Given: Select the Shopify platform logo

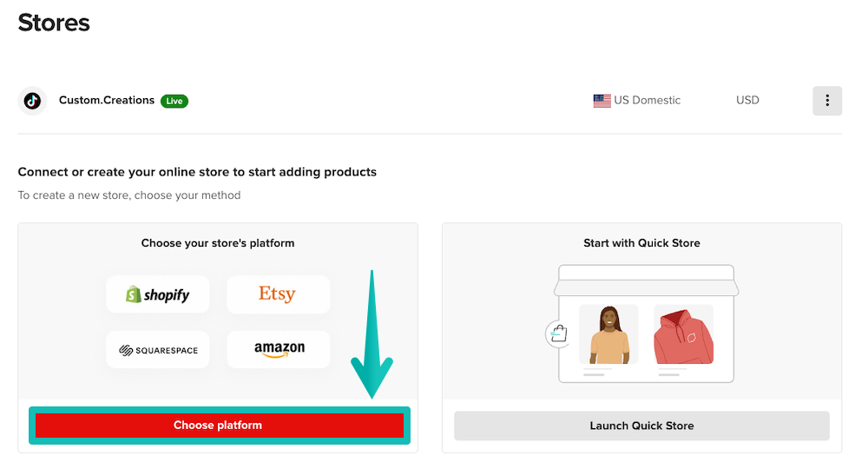Looking at the screenshot, I should pyautogui.click(x=158, y=294).
